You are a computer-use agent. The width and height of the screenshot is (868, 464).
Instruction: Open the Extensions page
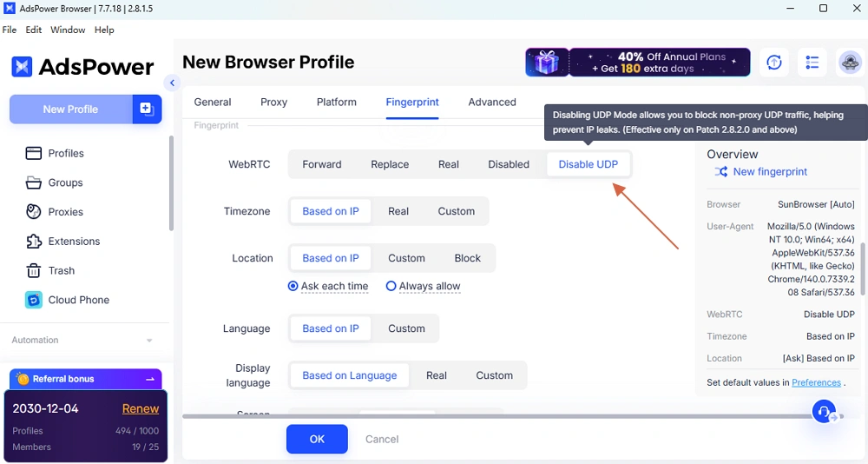click(74, 242)
